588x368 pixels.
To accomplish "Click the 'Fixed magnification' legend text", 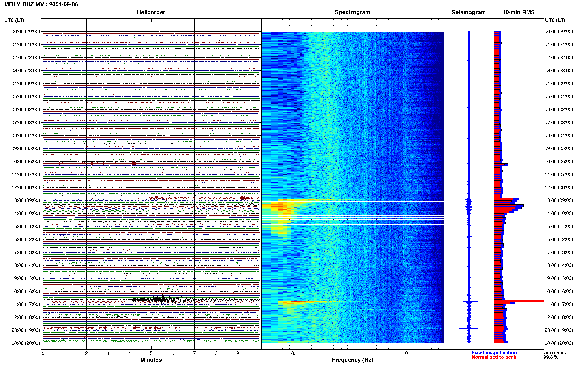I will click(x=494, y=352).
